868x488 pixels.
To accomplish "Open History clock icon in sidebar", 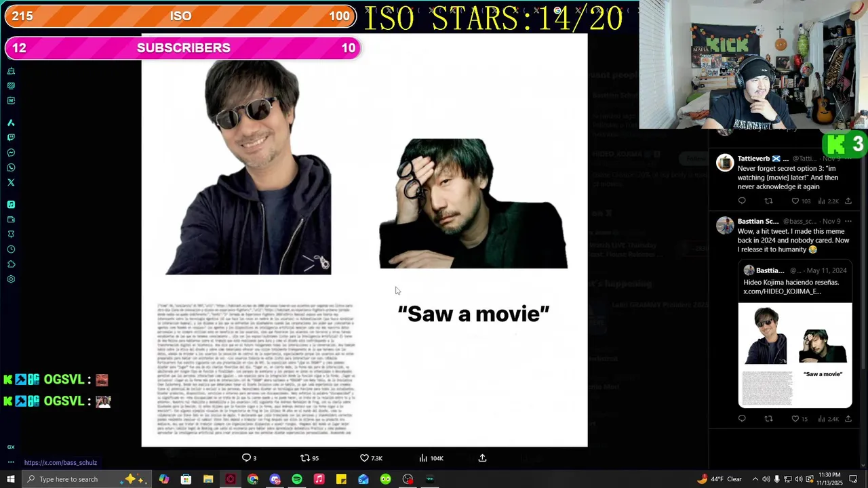I will [11, 249].
